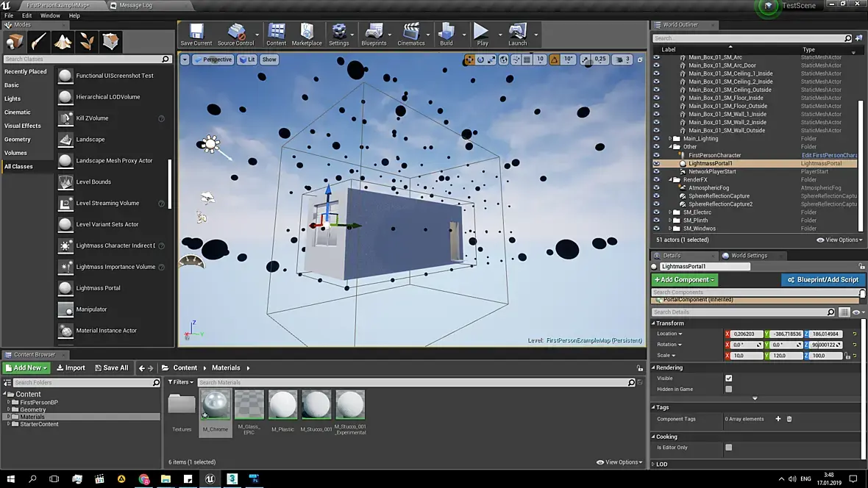Open the Cinematics toolbar icon

pos(410,34)
